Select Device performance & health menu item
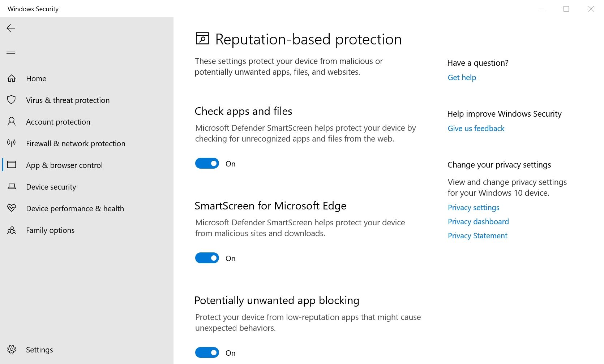Image resolution: width=604 pixels, height=364 pixels. (75, 209)
